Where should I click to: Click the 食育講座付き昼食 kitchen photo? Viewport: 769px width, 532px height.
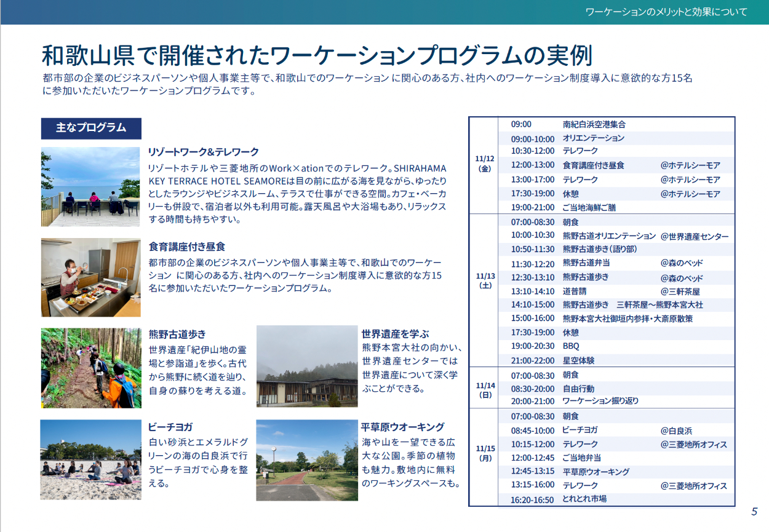click(90, 277)
